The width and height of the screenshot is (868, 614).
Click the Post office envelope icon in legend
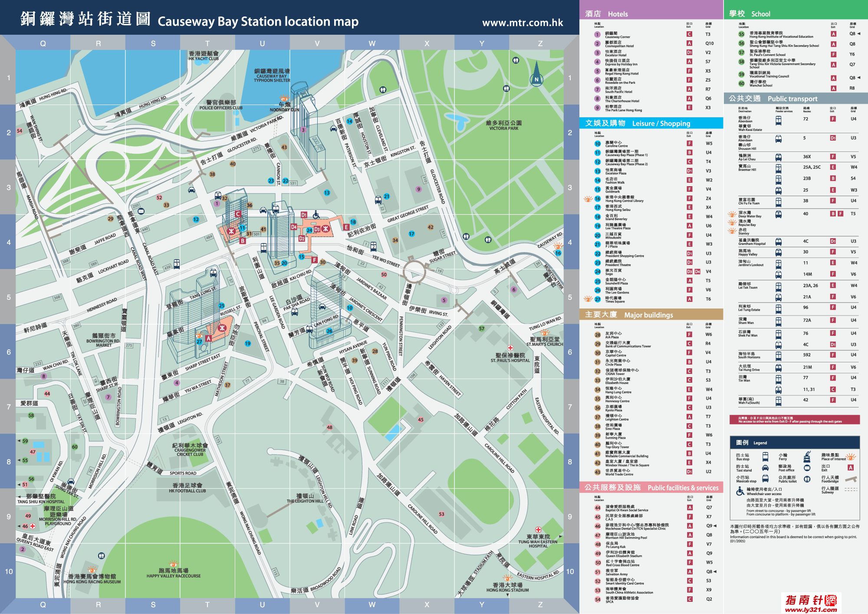pyautogui.click(x=807, y=468)
